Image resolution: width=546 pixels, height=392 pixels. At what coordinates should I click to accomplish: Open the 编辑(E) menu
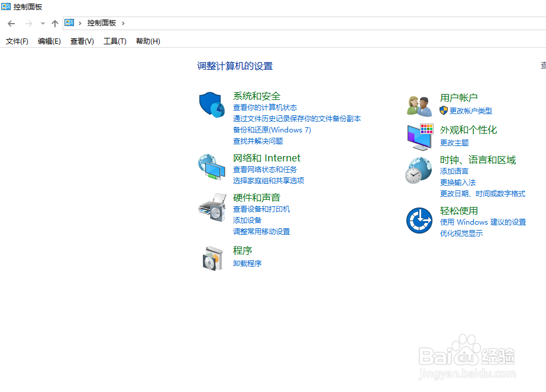click(x=49, y=41)
